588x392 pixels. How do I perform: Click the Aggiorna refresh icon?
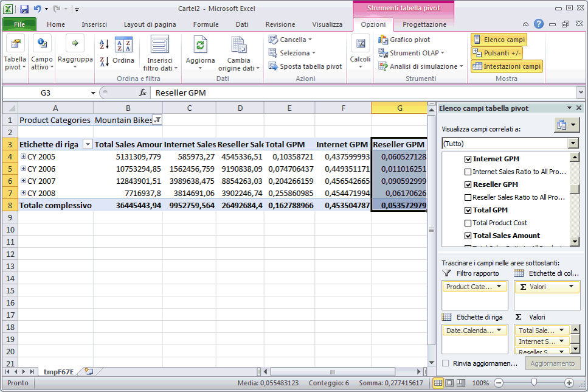(x=200, y=46)
